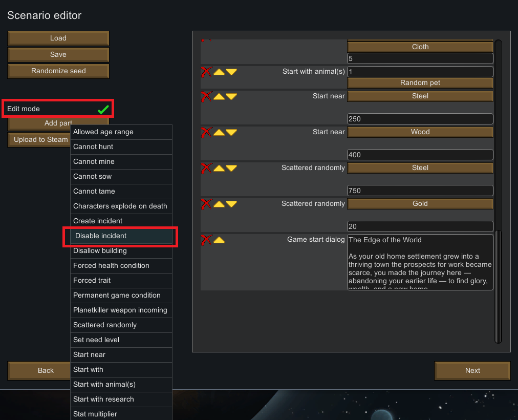Move the Start with animal(s) part down
The width and height of the screenshot is (518, 420).
click(231, 72)
